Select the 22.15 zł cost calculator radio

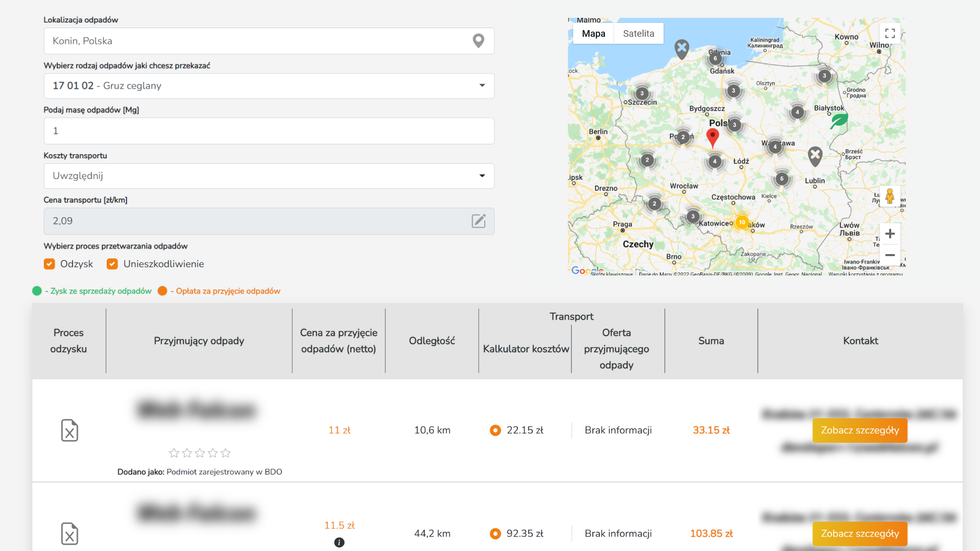[x=495, y=430]
